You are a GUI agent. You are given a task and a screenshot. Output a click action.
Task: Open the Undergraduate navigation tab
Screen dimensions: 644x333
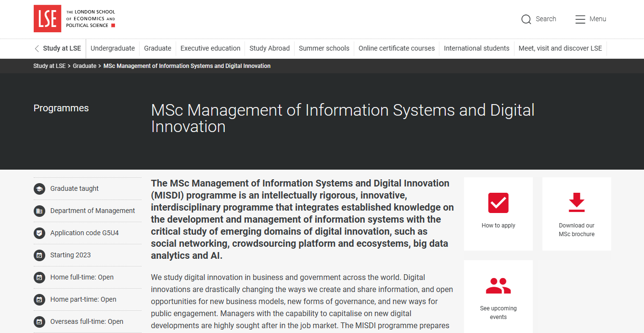113,49
